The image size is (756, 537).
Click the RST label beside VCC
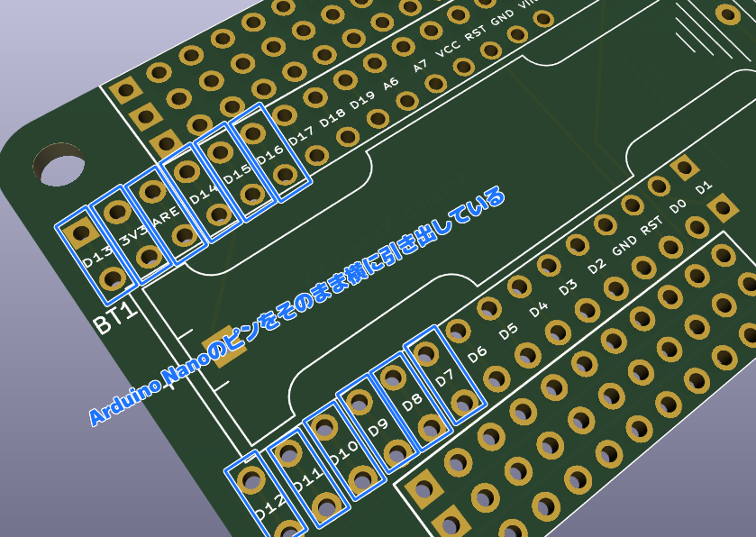click(476, 33)
